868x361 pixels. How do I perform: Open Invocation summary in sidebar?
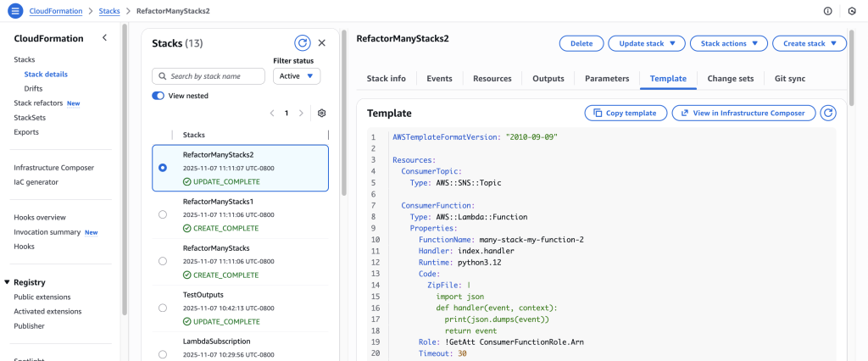pyautogui.click(x=47, y=232)
